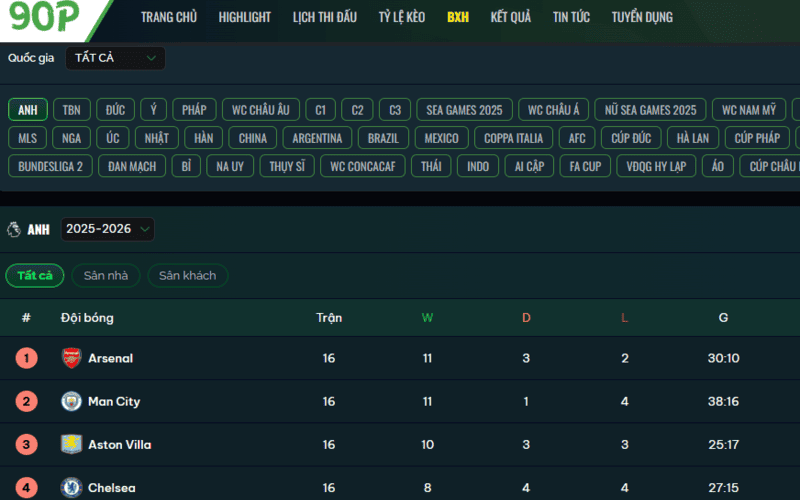Switch standings to Sân nhà

tap(106, 275)
